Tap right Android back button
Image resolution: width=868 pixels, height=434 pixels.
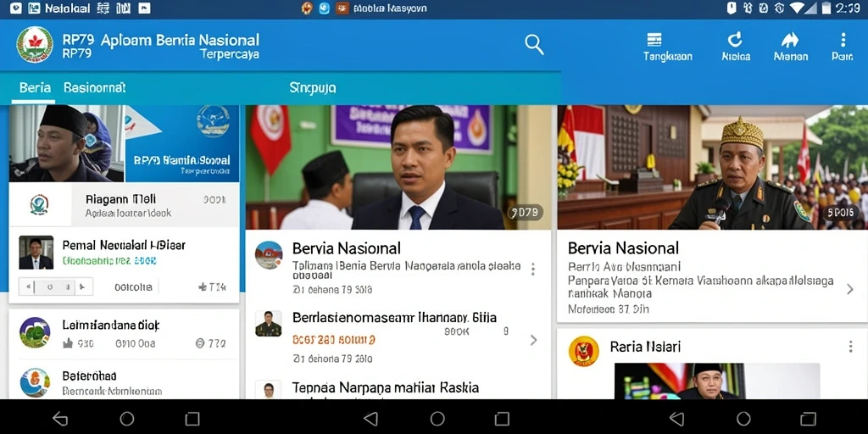(676, 419)
